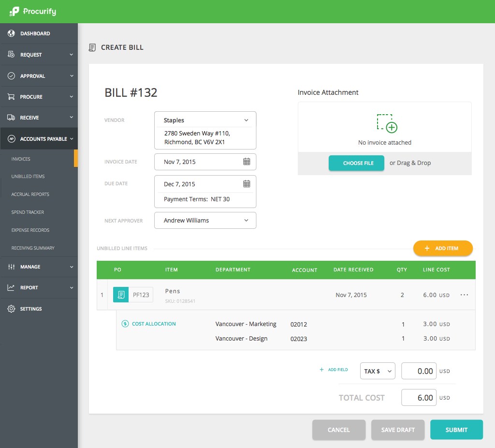Click the Save Draft button
Viewport: 495px width, 448px height.
398,430
